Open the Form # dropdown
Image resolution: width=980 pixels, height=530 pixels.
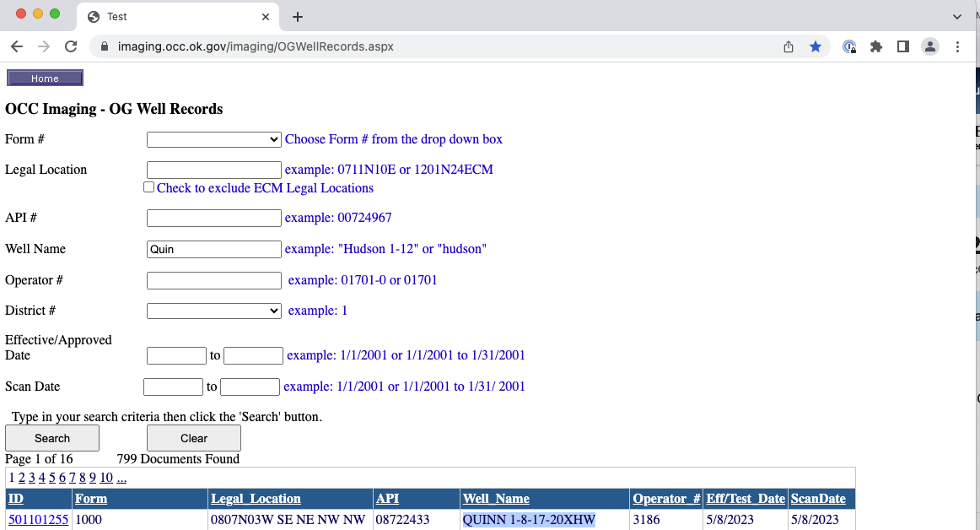click(x=213, y=139)
